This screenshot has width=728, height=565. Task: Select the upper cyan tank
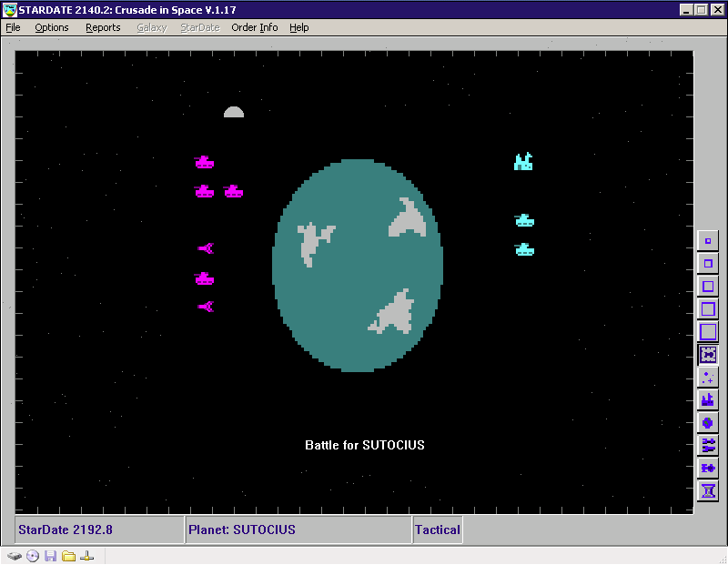pyautogui.click(x=525, y=220)
